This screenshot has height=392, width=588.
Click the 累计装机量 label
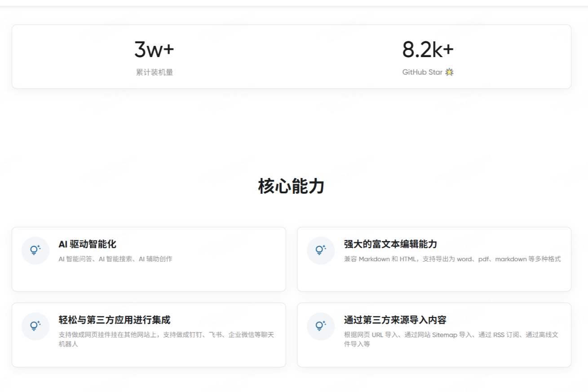click(155, 72)
